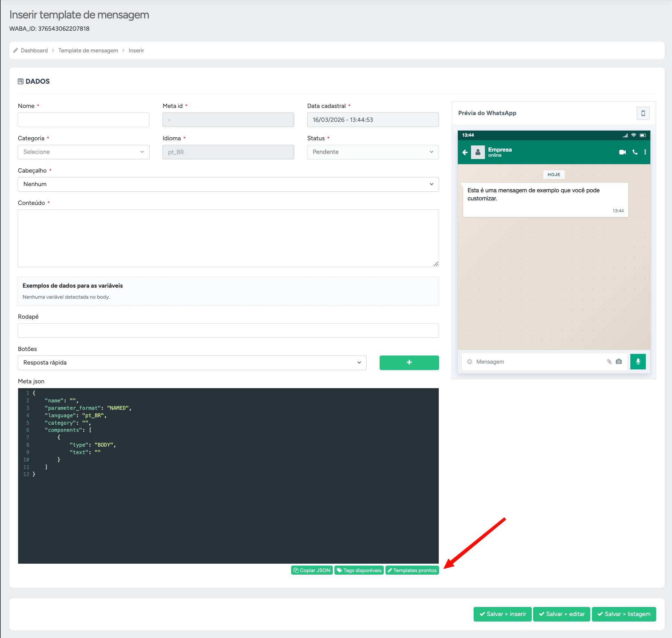672x638 pixels.
Task: Click the camera icon in the message bar
Action: pyautogui.click(x=619, y=362)
